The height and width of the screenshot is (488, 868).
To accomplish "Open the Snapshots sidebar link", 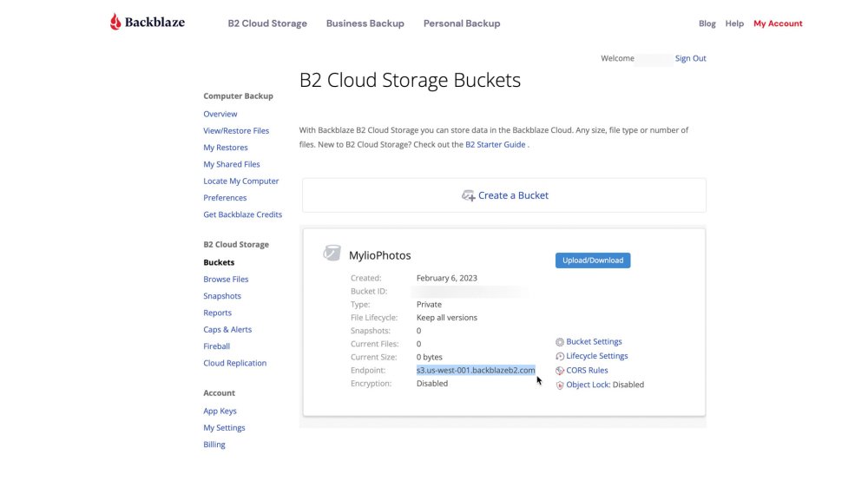I will tap(222, 296).
